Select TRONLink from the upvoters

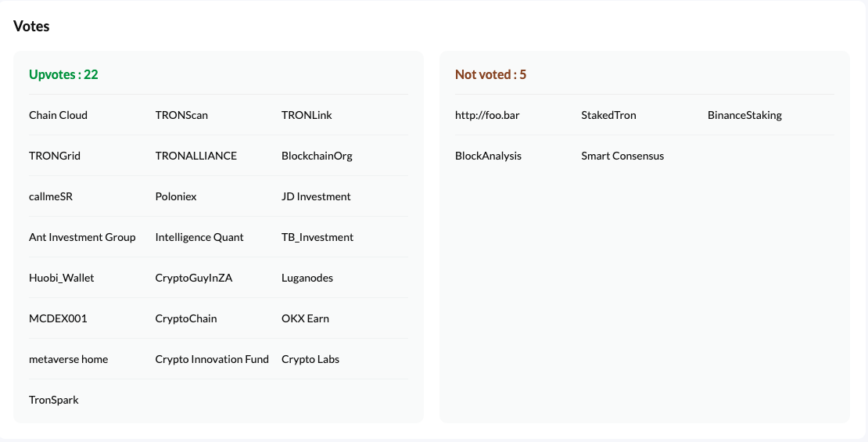[x=307, y=115]
